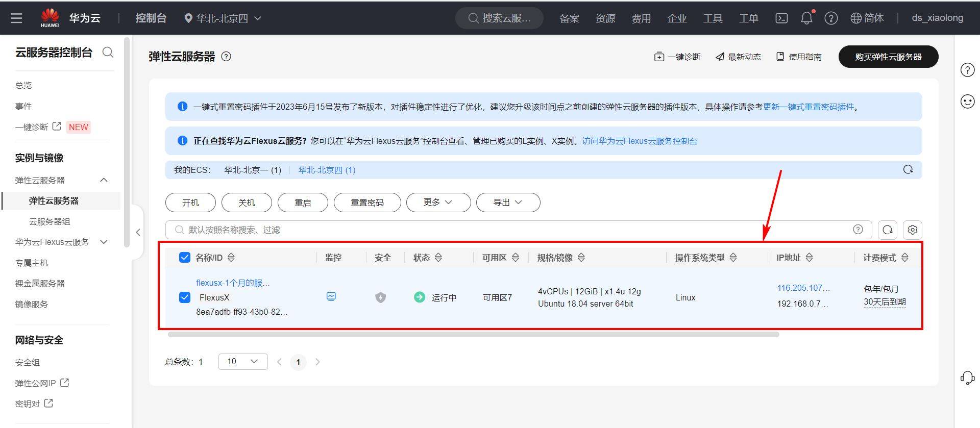The image size is (980, 428).
Task: Toggle the select-all checkbox in table header
Action: click(x=185, y=258)
